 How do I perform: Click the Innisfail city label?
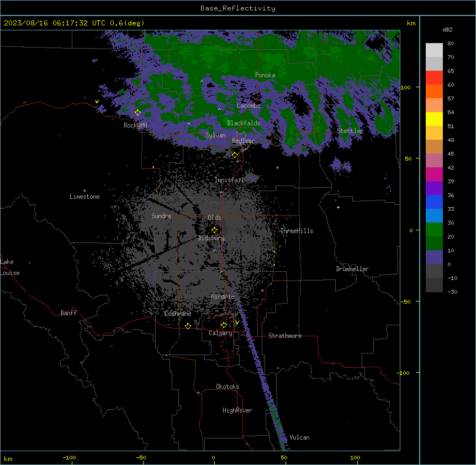click(229, 180)
